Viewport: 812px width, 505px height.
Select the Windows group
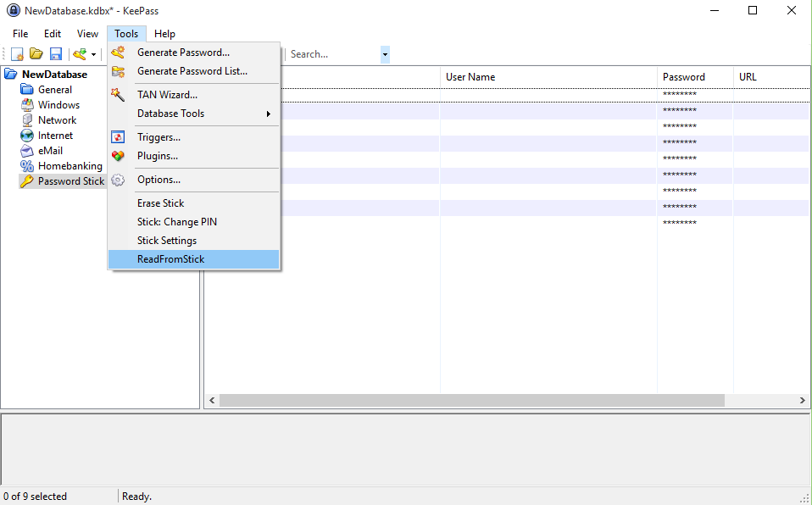coord(58,104)
